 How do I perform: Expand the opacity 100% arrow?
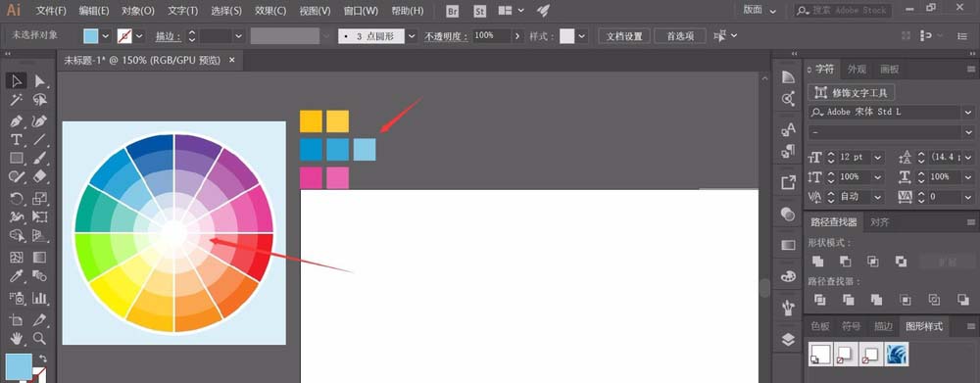pyautogui.click(x=516, y=36)
